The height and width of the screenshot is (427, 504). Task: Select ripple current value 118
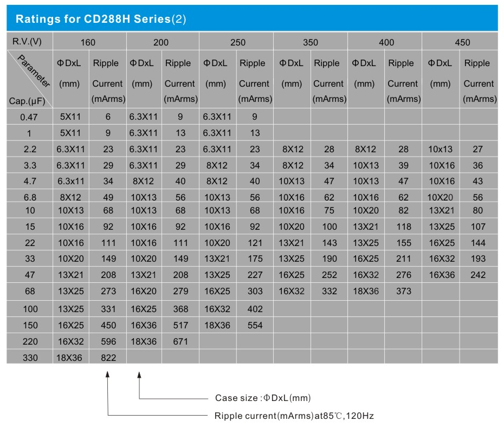404,227
